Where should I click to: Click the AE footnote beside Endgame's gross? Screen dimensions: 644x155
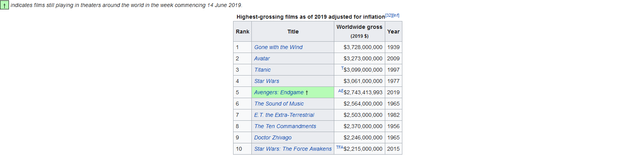tap(341, 91)
